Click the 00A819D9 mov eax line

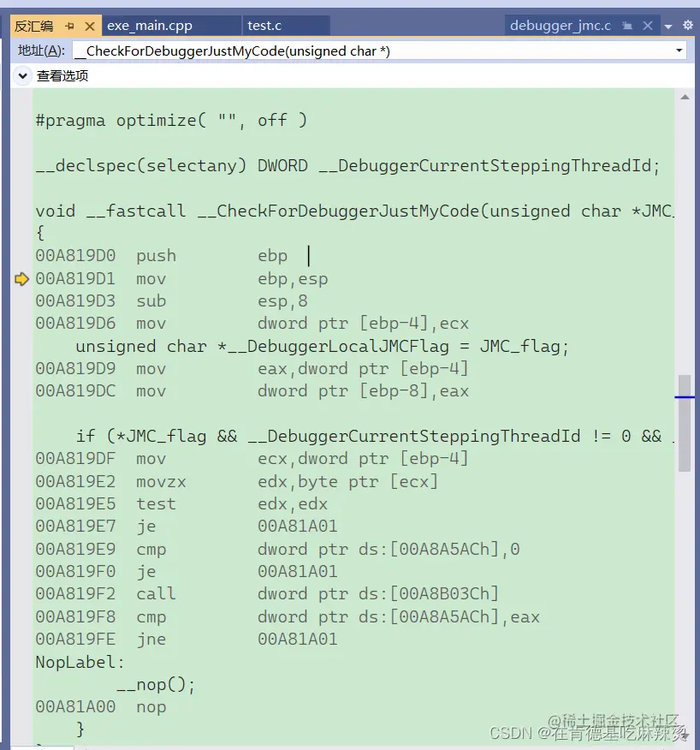tap(252, 369)
